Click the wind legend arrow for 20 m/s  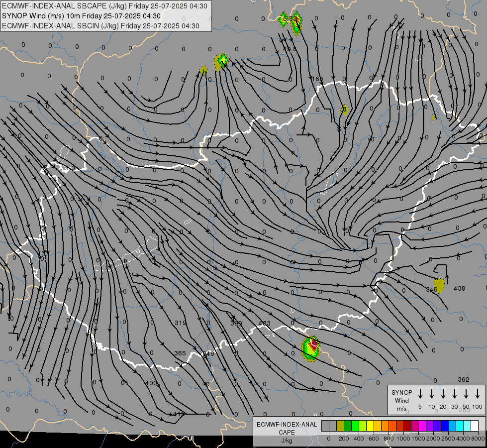(443, 394)
